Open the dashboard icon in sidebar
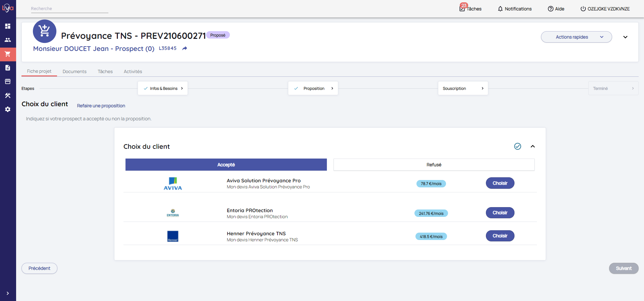Image resolution: width=644 pixels, height=301 pixels. pos(8,26)
